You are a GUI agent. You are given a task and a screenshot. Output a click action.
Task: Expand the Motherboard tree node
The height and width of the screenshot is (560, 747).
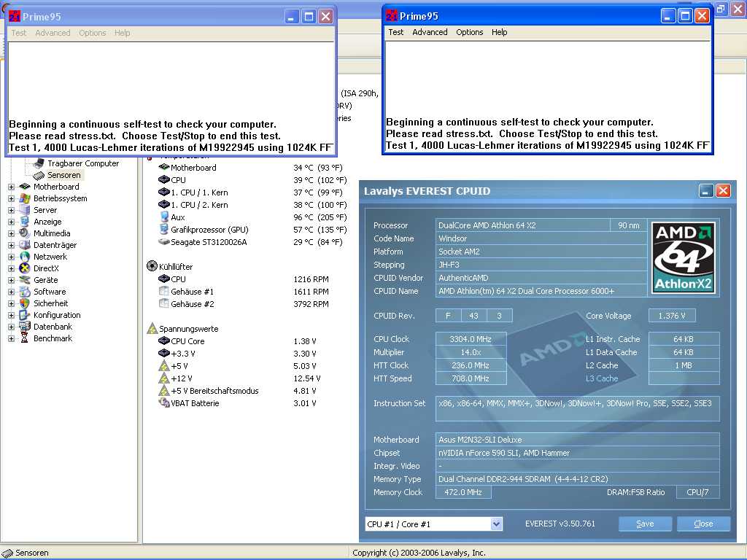[x=11, y=187]
